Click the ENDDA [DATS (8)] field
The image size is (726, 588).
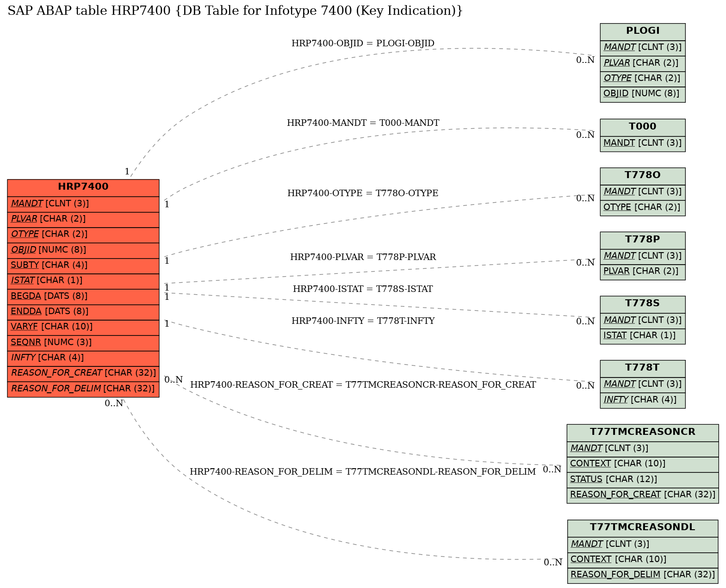coord(83,312)
